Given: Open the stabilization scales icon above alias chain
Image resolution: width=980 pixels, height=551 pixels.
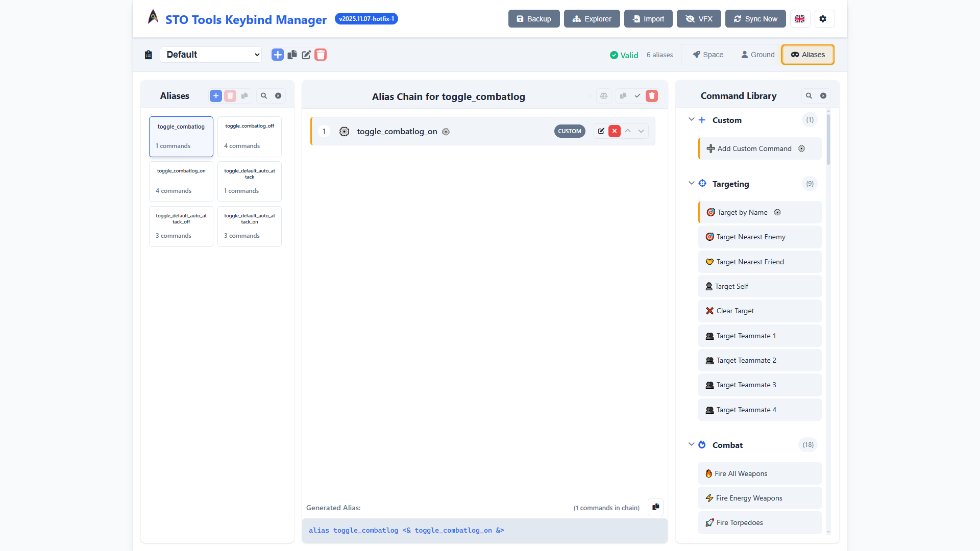Looking at the screenshot, I should coord(604,95).
